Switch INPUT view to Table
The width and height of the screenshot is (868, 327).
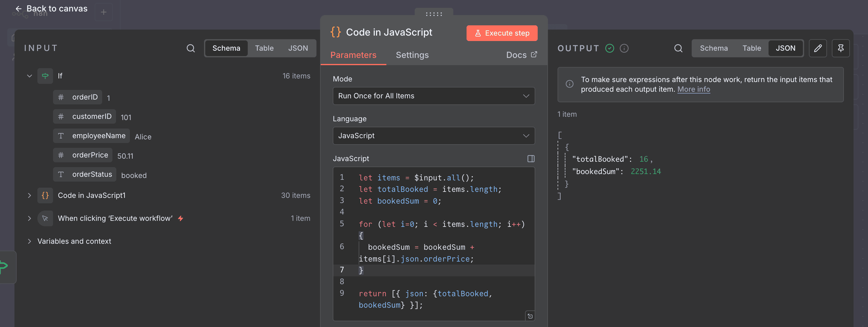click(x=264, y=48)
